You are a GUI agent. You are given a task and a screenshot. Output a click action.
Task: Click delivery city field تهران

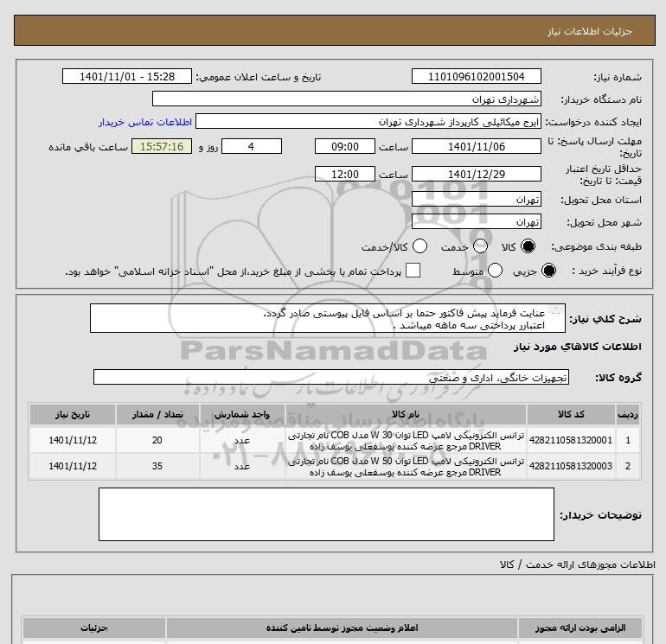point(476,222)
